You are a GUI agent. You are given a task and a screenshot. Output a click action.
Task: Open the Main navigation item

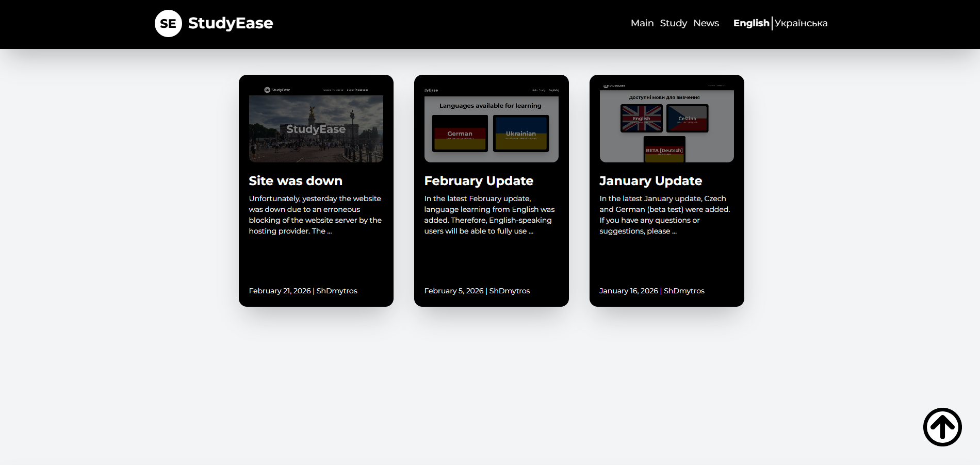pos(642,23)
